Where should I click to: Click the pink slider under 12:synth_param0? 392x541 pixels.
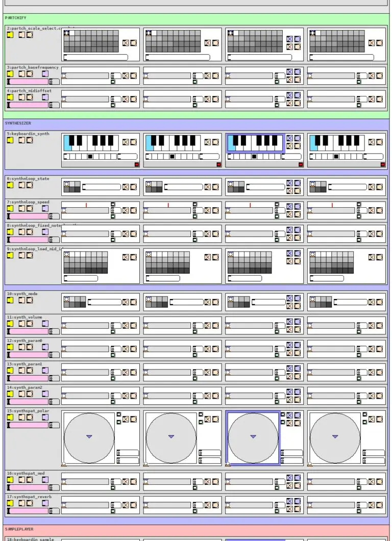(29, 355)
